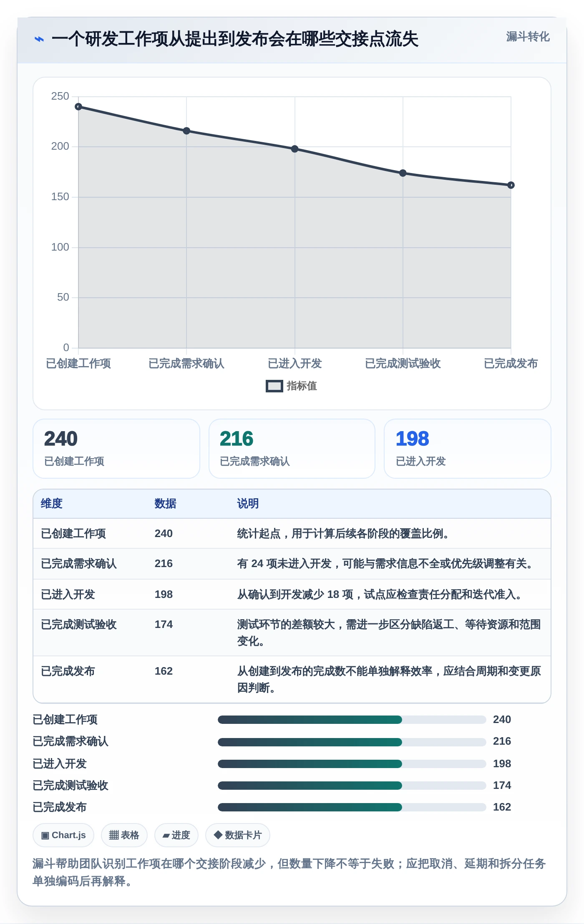Click the description starting 测试环节的差额较大

coord(389,633)
